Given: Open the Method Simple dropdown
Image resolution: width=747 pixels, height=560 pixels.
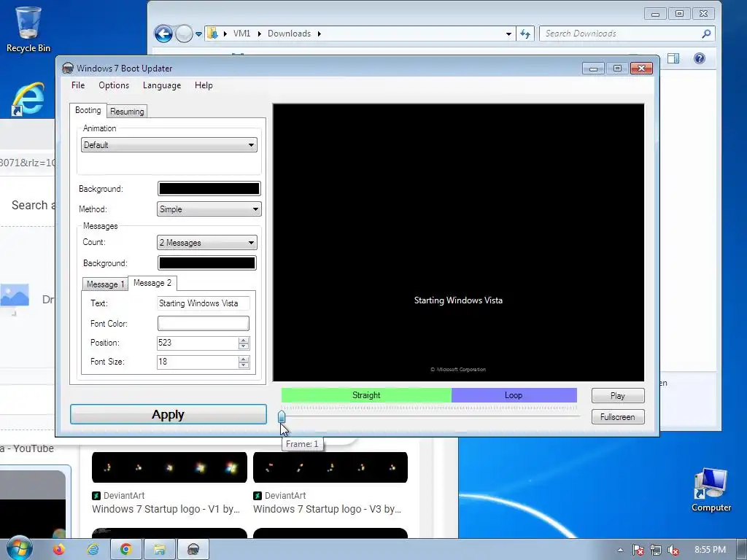Looking at the screenshot, I should (209, 209).
